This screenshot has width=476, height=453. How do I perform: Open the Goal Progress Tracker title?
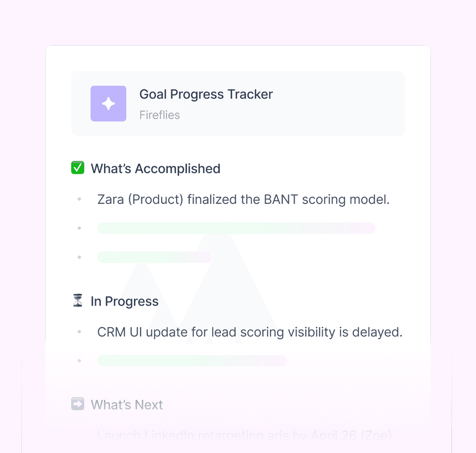point(206,94)
